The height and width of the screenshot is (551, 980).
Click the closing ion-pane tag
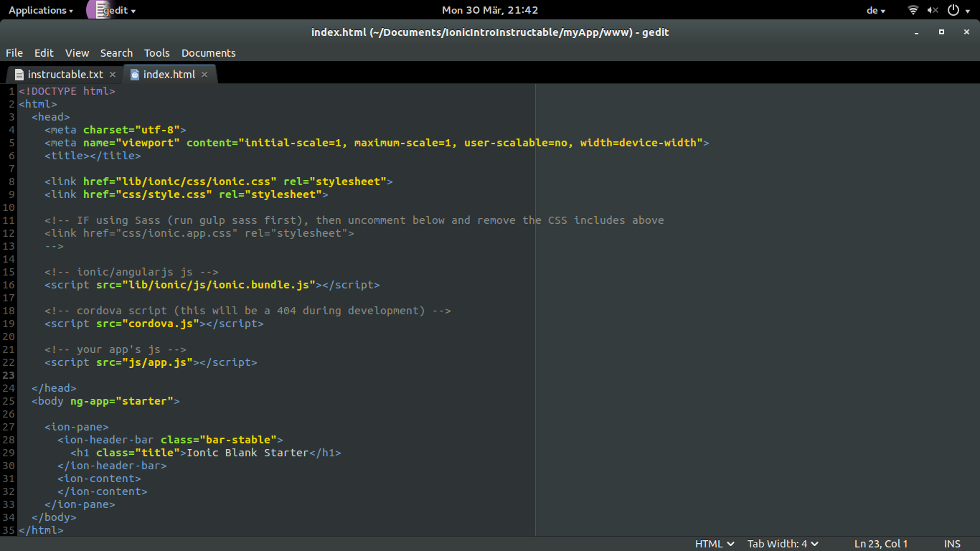[80, 504]
